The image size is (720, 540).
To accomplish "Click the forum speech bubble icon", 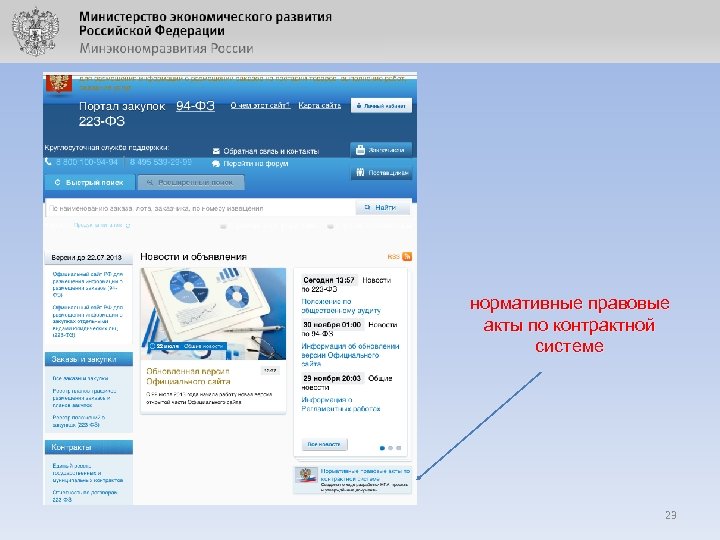I will click(216, 163).
